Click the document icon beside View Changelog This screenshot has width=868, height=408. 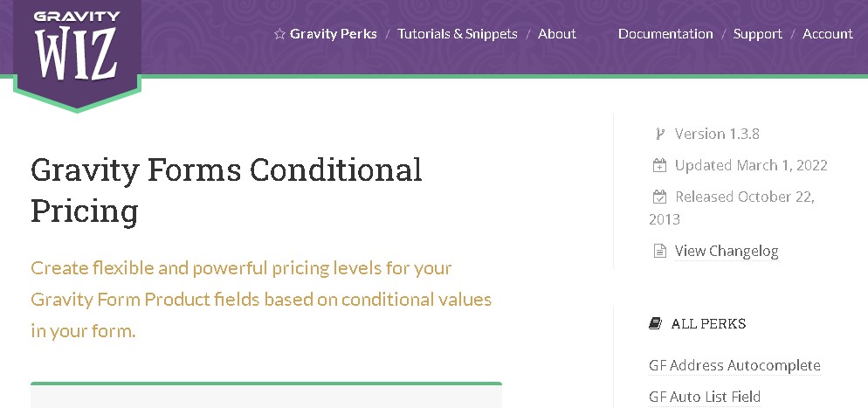660,252
